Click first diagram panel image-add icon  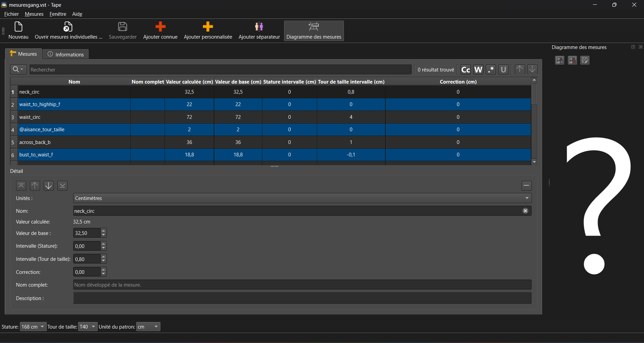click(560, 60)
